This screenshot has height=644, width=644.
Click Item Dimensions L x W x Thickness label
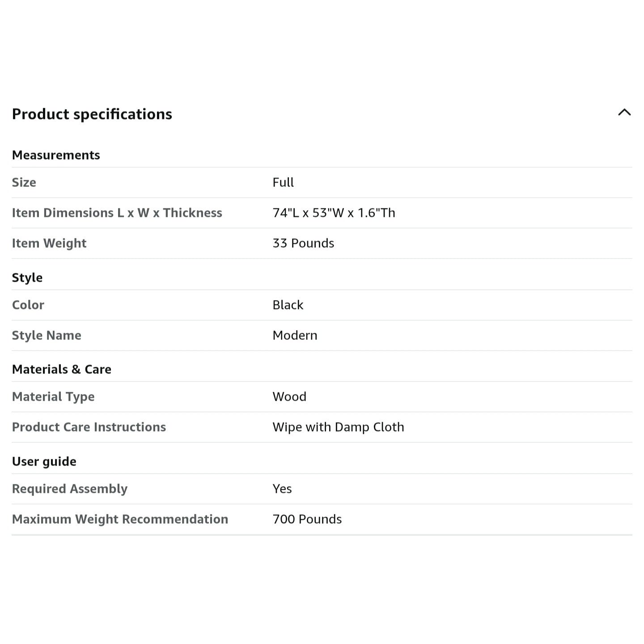(117, 213)
